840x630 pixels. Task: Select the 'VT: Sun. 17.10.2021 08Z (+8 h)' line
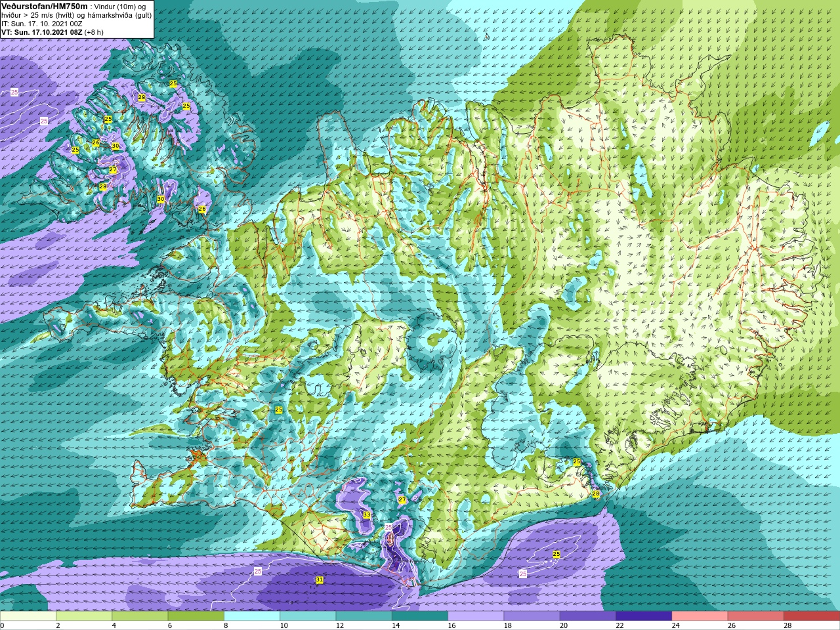coord(52,32)
